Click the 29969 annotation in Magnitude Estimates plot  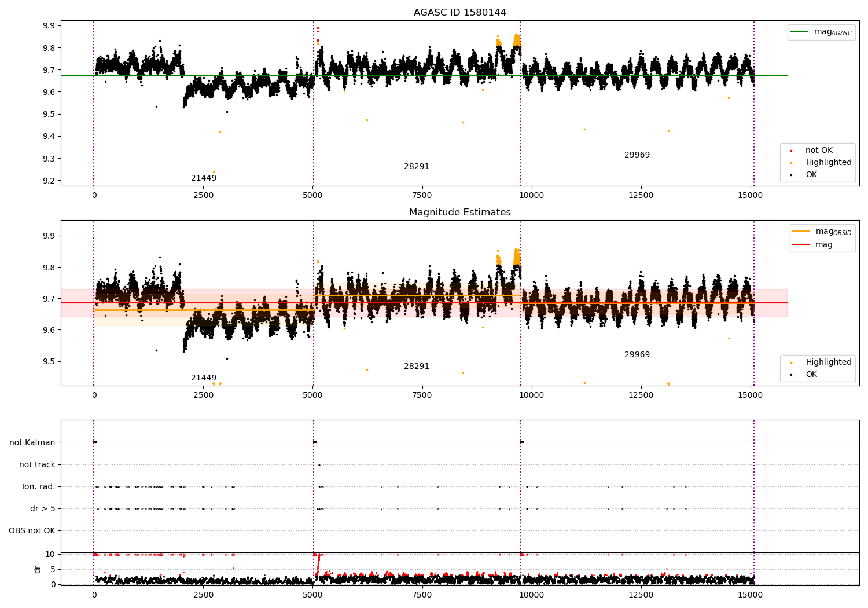tap(637, 354)
